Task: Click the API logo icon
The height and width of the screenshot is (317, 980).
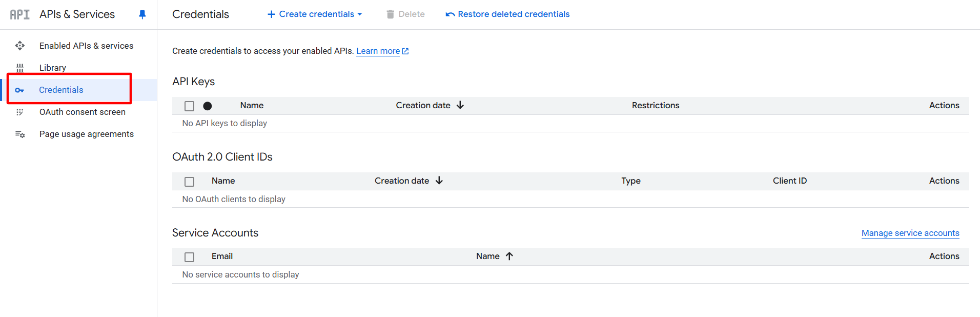Action: point(20,14)
